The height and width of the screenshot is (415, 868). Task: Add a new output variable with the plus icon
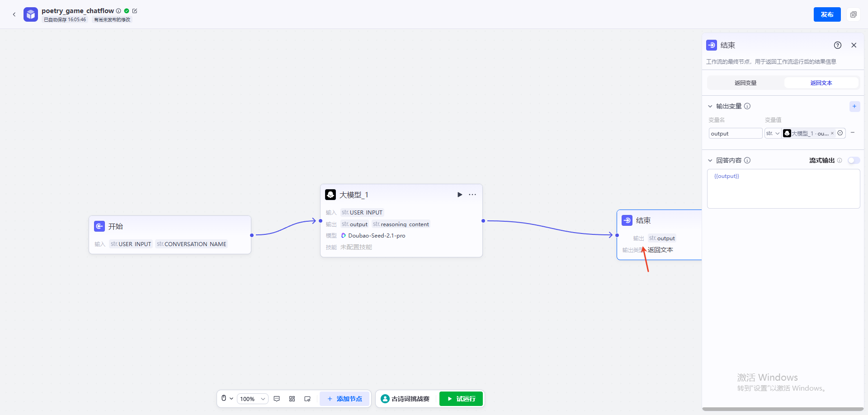(x=854, y=107)
